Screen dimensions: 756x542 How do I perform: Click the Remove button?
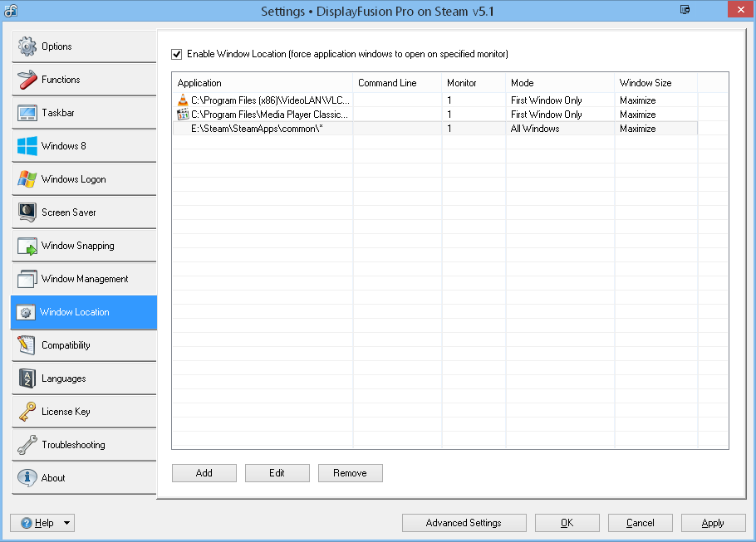[x=350, y=473]
